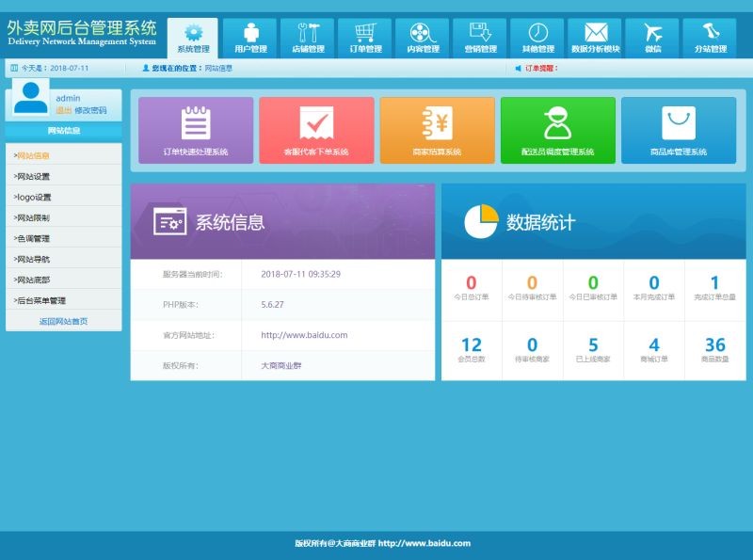Open 营销管理 marketing tab

pos(480,38)
